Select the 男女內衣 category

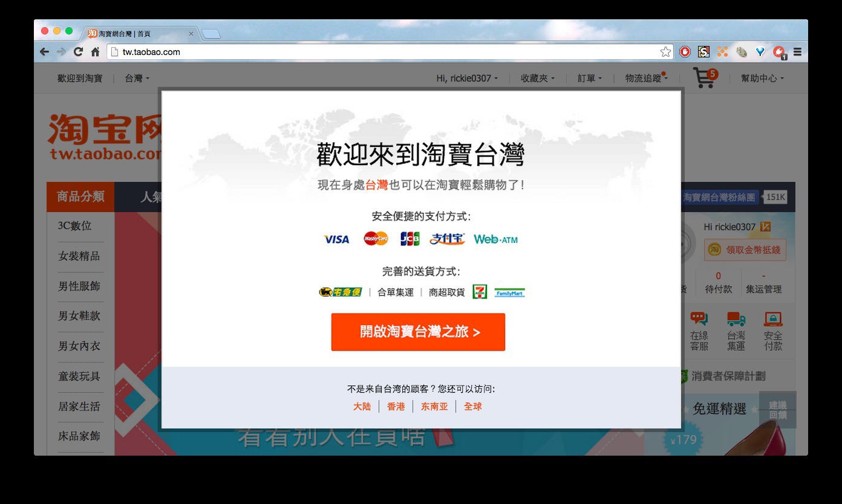click(x=79, y=346)
